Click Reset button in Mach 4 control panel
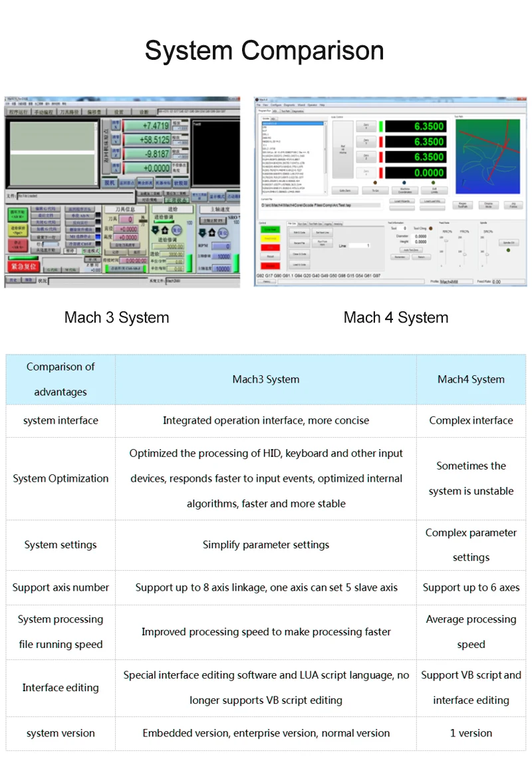This screenshot has height=763, width=532. coord(271,257)
